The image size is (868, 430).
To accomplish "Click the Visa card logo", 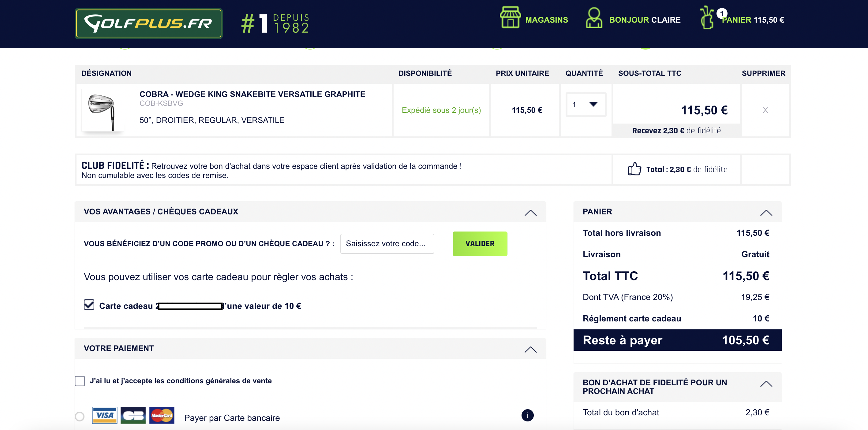I will pyautogui.click(x=105, y=415).
